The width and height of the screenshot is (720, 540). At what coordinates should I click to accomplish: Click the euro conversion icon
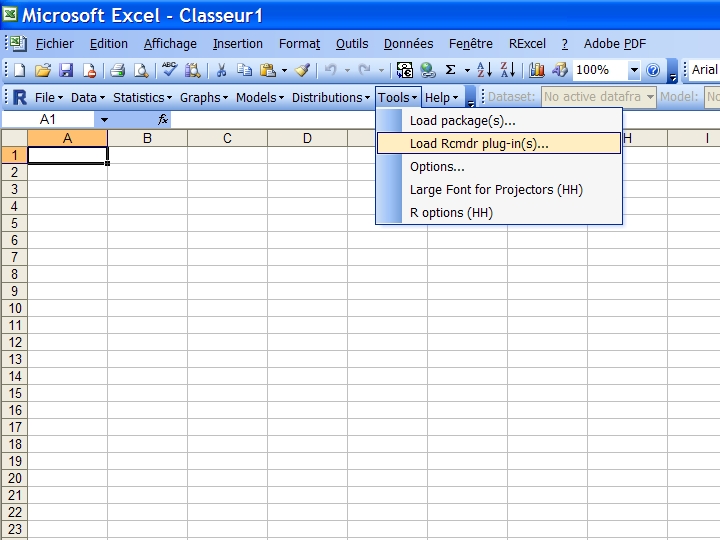pyautogui.click(x=405, y=70)
